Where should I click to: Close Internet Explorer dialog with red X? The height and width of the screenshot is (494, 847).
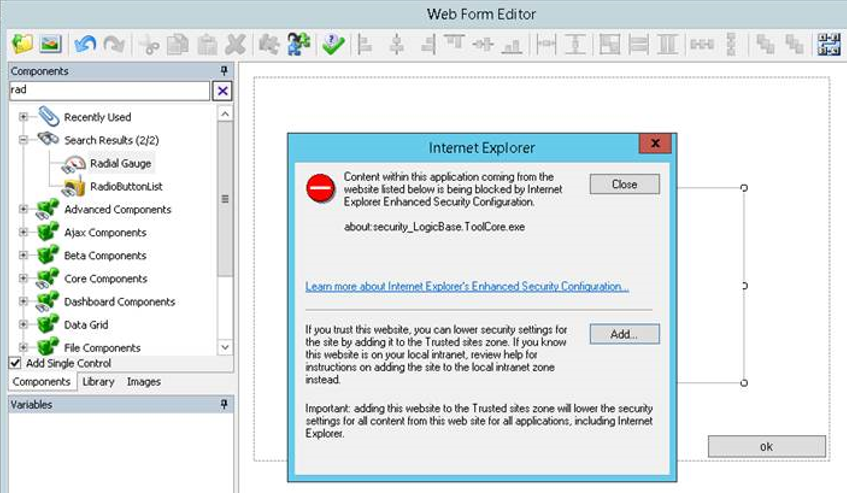tap(655, 143)
